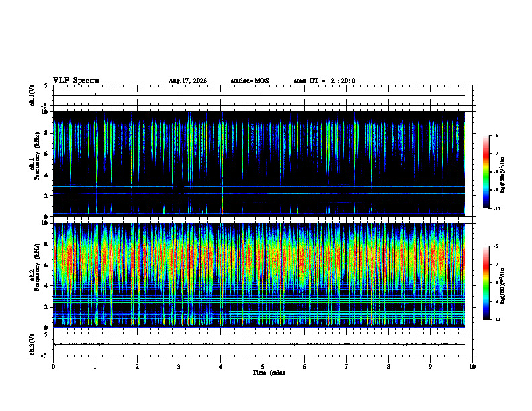Click inside the ch.1 voltage waveform panel
Screen dimensions: 532x411
(263, 95)
